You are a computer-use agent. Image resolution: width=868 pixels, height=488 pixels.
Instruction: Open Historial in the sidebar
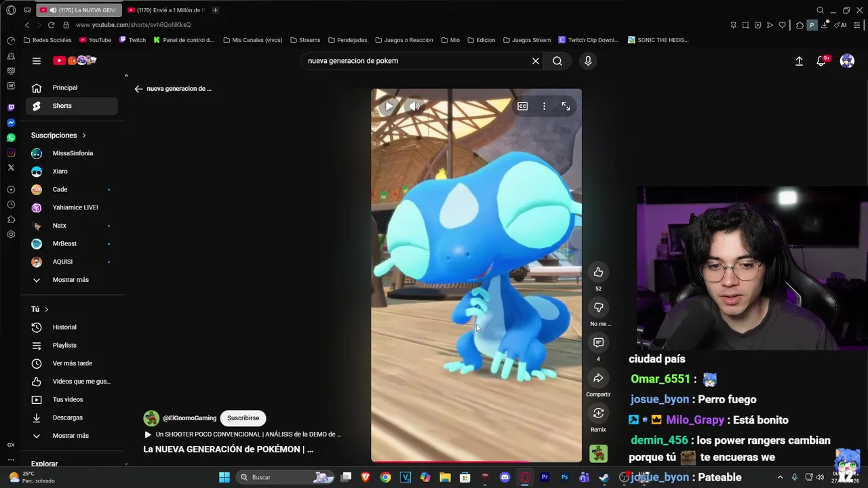coord(72,327)
